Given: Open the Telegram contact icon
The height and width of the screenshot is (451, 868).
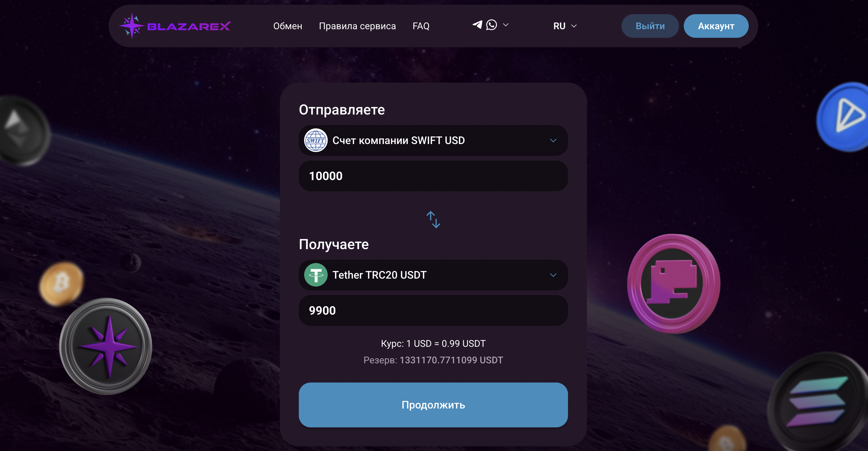Looking at the screenshot, I should pos(477,25).
